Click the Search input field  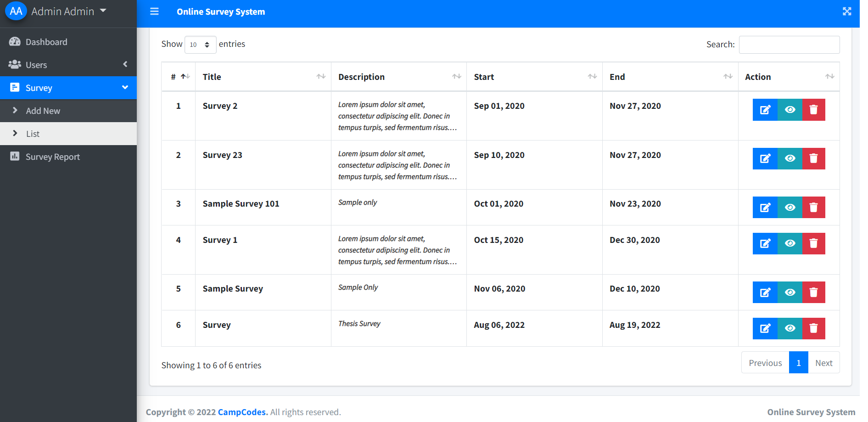point(789,45)
